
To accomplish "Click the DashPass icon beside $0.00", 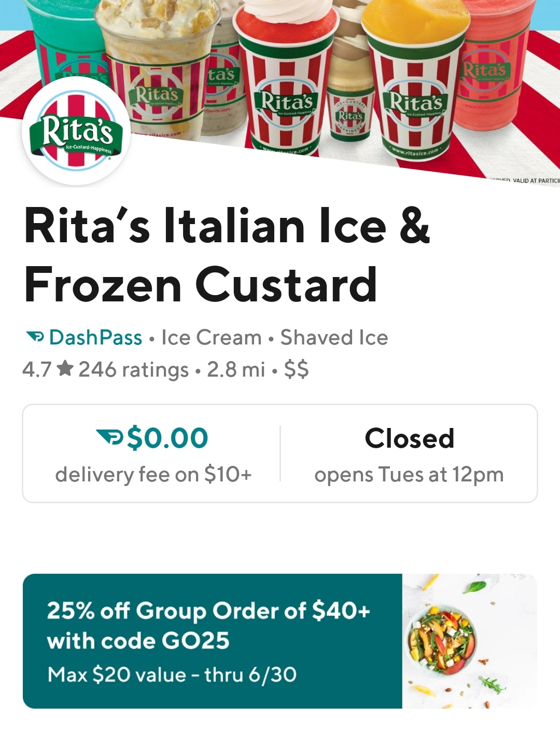I will coord(110,438).
